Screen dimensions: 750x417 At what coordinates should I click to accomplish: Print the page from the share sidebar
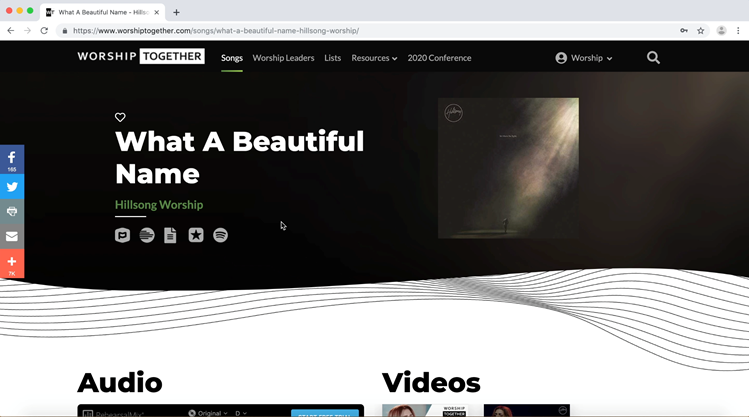coord(12,212)
